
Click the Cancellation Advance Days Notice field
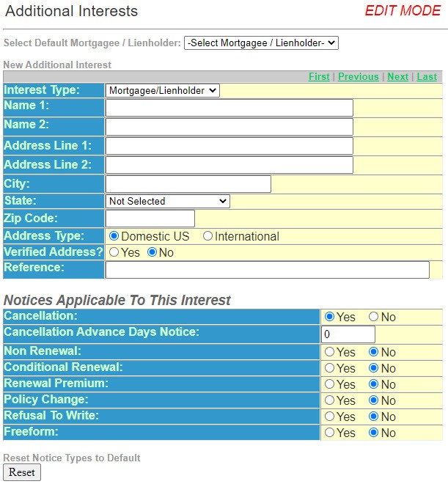click(348, 334)
